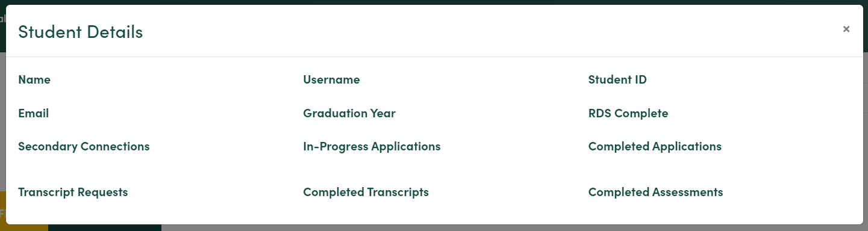Click the dark green button below the dialog

pos(105,228)
